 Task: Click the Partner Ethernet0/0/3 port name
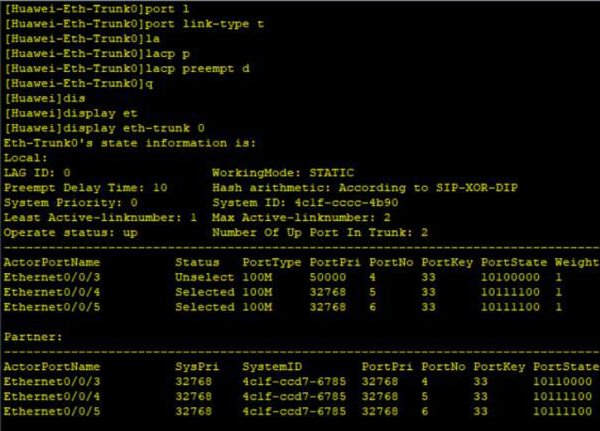52,382
